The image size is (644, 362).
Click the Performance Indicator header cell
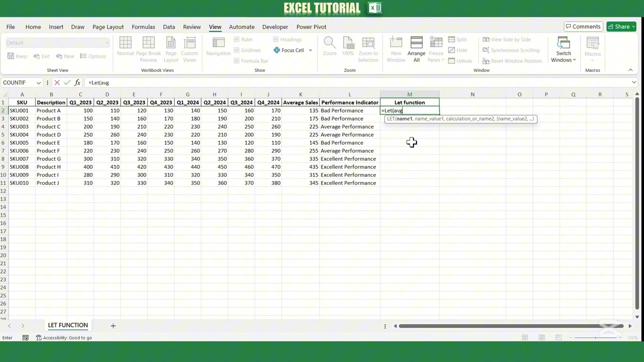[350, 103]
